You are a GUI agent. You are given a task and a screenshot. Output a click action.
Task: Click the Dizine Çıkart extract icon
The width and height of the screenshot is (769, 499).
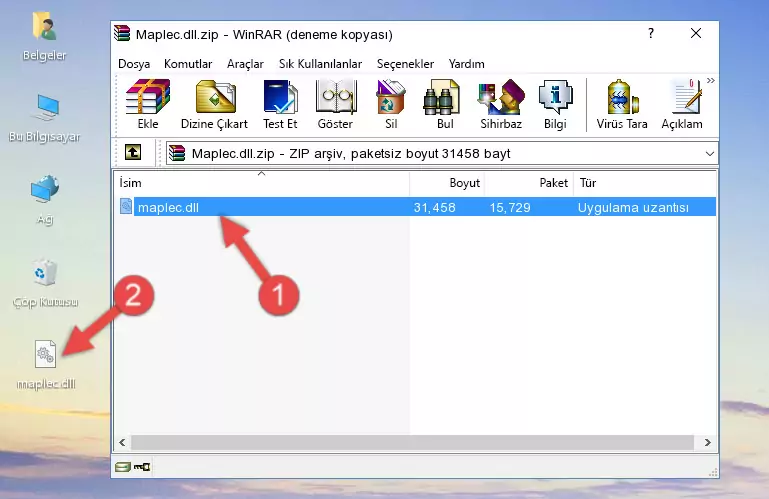(214, 104)
